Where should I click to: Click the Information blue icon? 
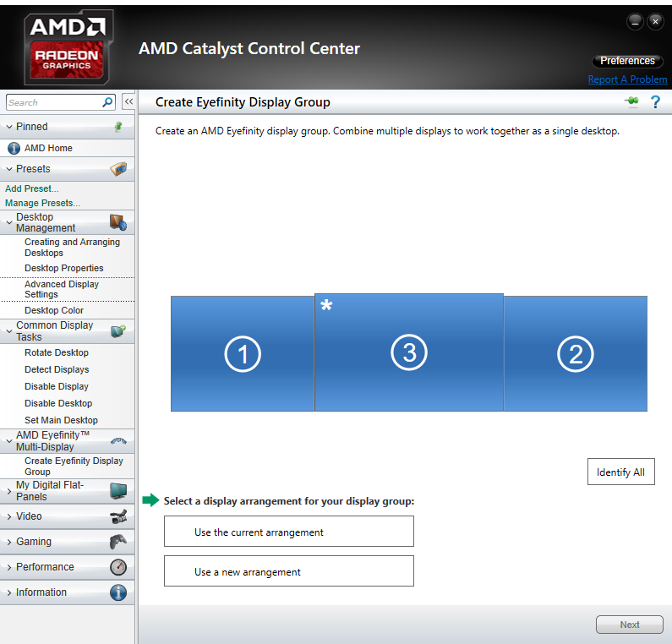[118, 592]
